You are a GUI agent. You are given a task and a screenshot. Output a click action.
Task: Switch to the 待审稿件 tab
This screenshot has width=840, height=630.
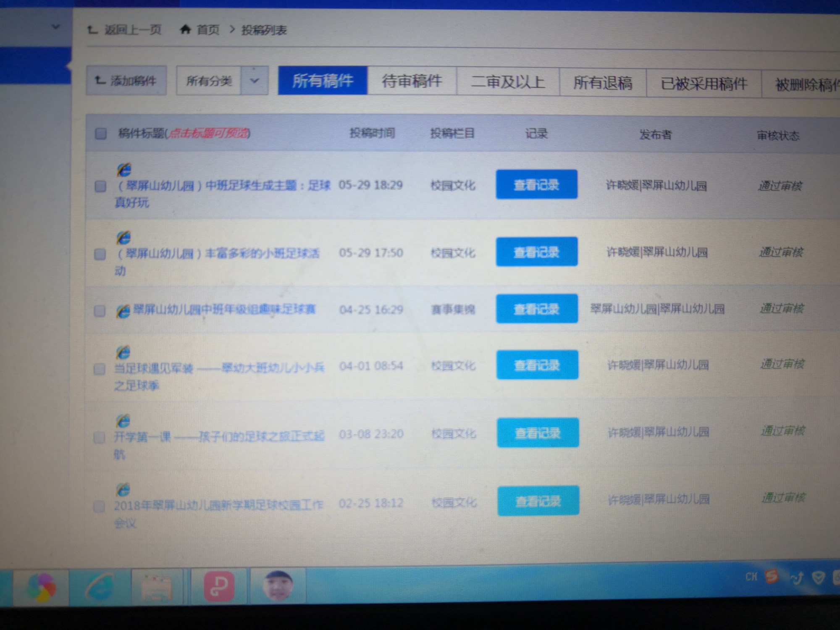click(412, 81)
